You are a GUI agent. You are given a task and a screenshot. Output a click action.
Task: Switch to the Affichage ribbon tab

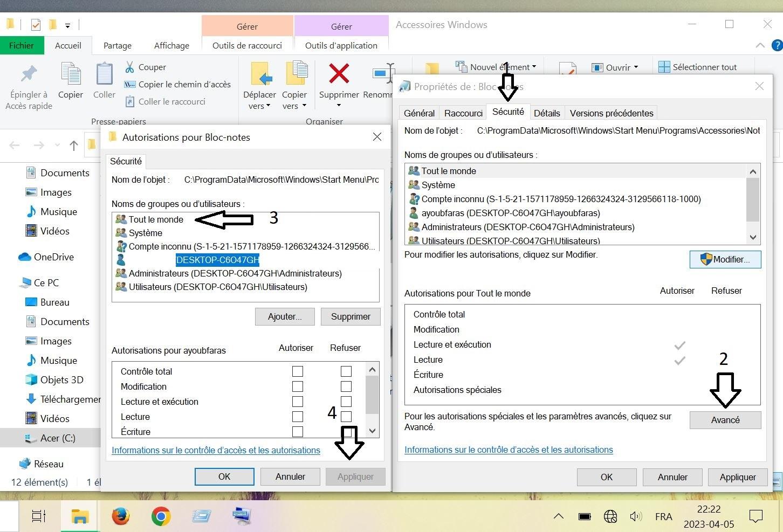click(x=171, y=45)
